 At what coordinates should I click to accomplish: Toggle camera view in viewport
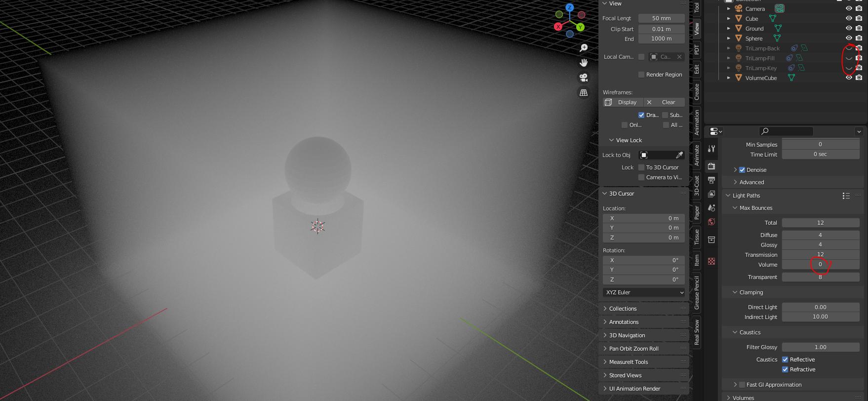(x=584, y=78)
